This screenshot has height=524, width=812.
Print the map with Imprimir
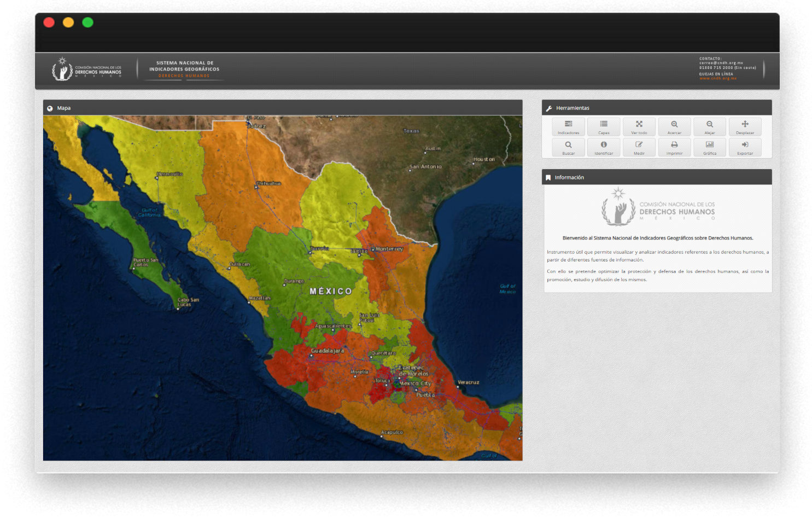tap(674, 148)
